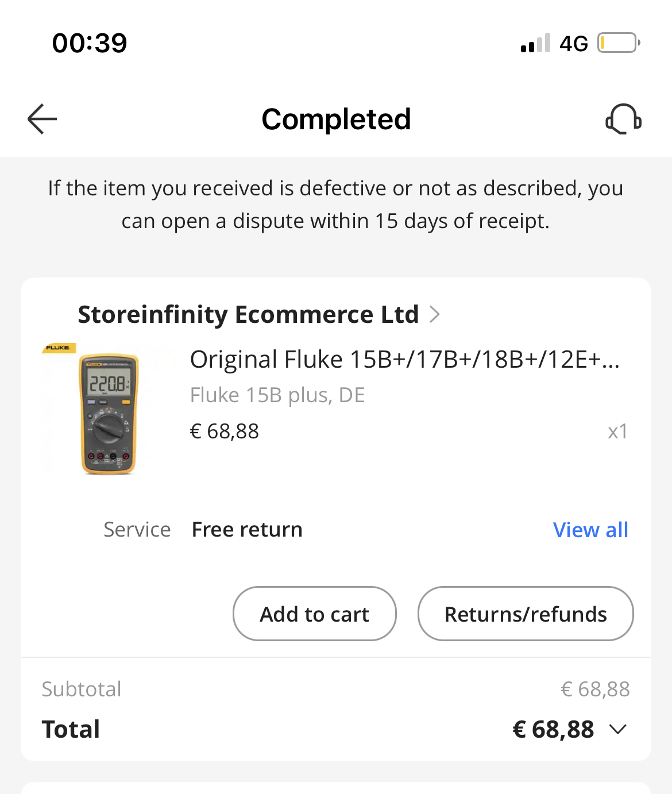
Task: Tap the back arrow icon
Action: pyautogui.click(x=42, y=119)
